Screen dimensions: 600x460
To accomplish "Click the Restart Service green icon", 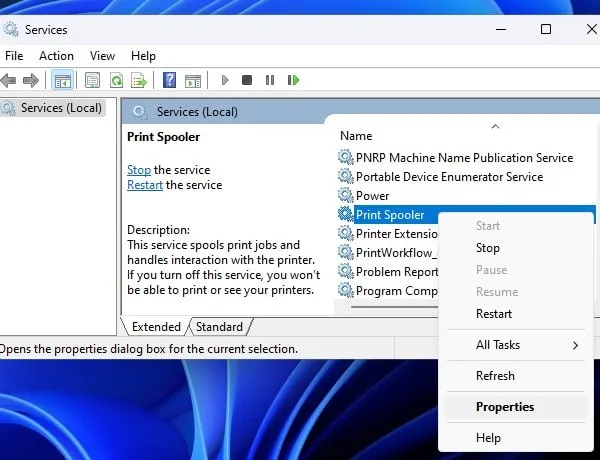I will coord(293,80).
